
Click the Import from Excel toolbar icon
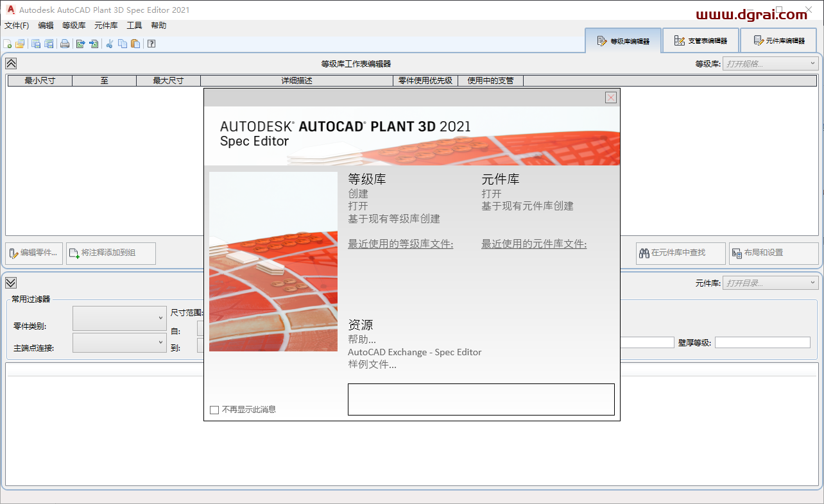94,44
